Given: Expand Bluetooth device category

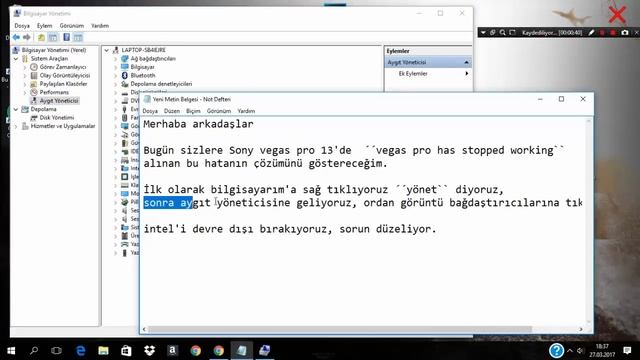Looking at the screenshot, I should [116, 76].
